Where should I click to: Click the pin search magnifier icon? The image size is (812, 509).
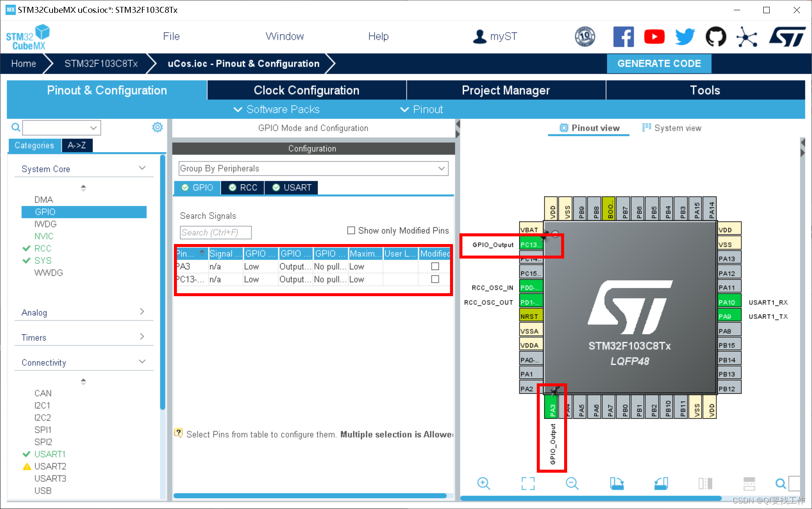click(780, 483)
